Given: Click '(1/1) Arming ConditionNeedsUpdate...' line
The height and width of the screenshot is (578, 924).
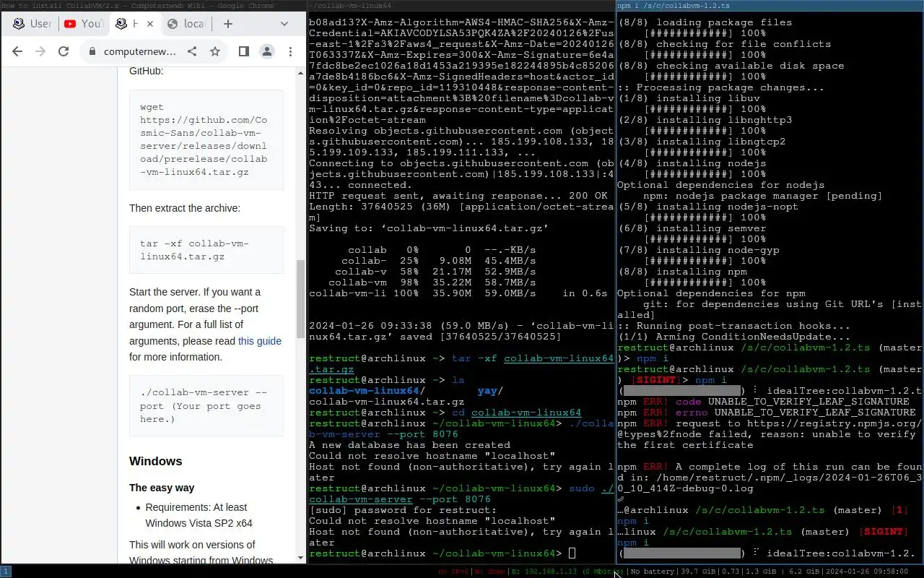Looking at the screenshot, I should (733, 337).
